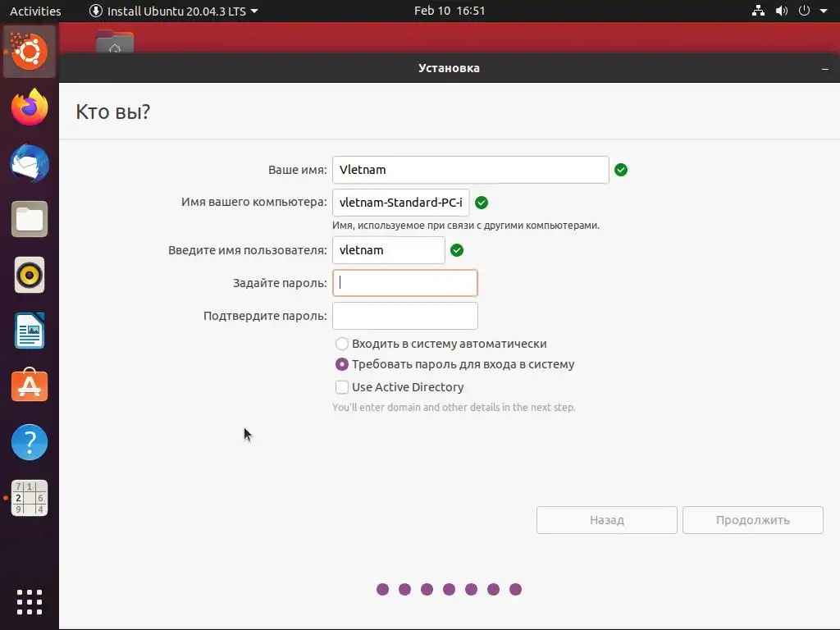Focus the 'Подтвердите пароль' field
Image resolution: width=840 pixels, height=630 pixels.
point(405,316)
